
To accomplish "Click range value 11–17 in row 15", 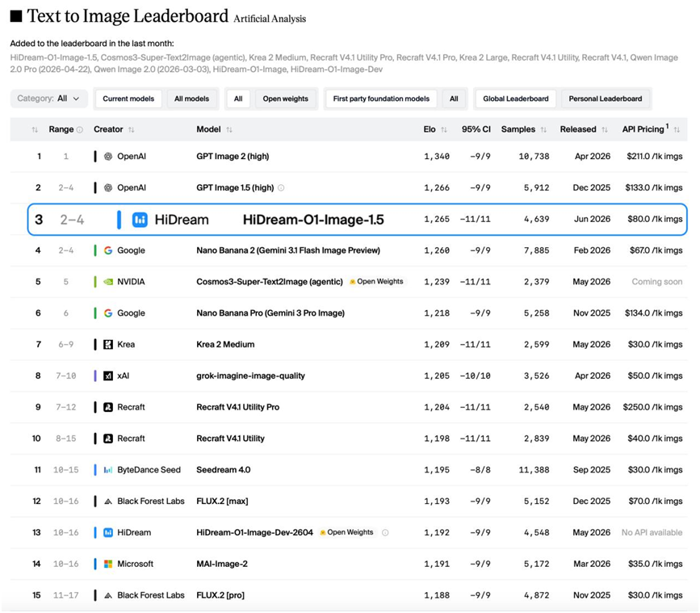I will (65, 595).
